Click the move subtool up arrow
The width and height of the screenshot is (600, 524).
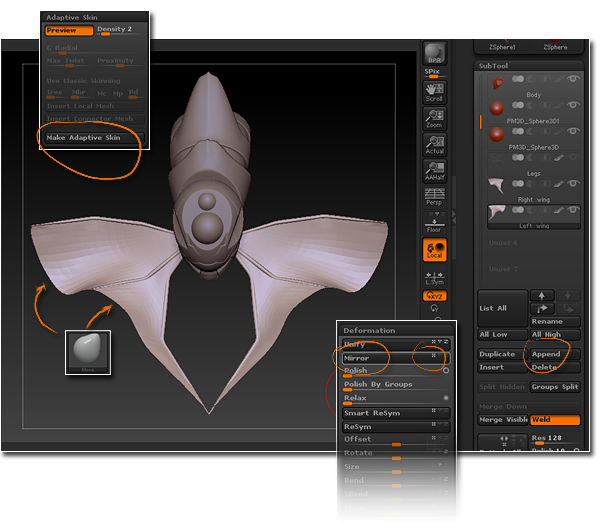(x=541, y=295)
